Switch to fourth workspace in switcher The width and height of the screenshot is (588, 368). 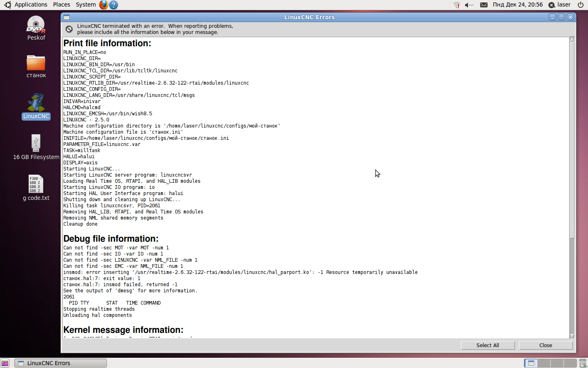tap(570, 363)
